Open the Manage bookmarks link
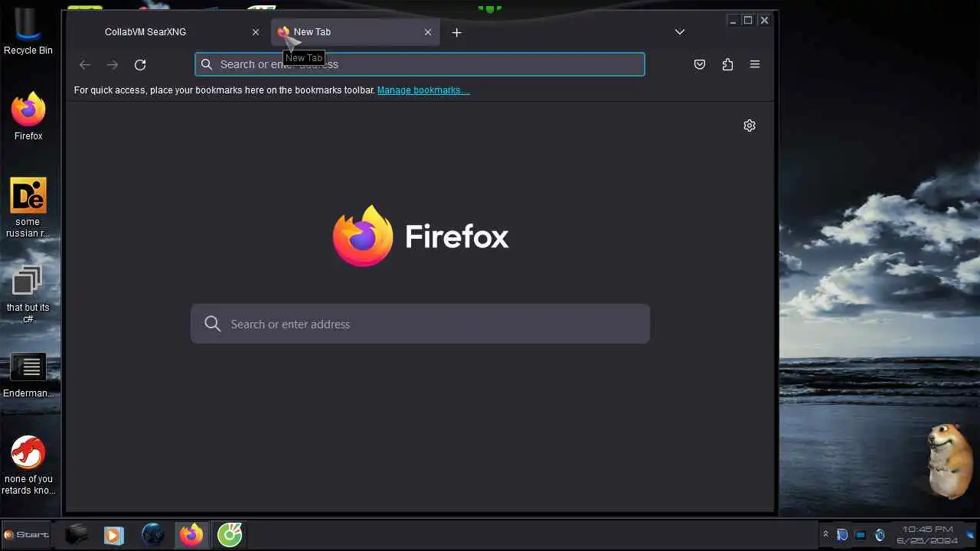 click(423, 90)
